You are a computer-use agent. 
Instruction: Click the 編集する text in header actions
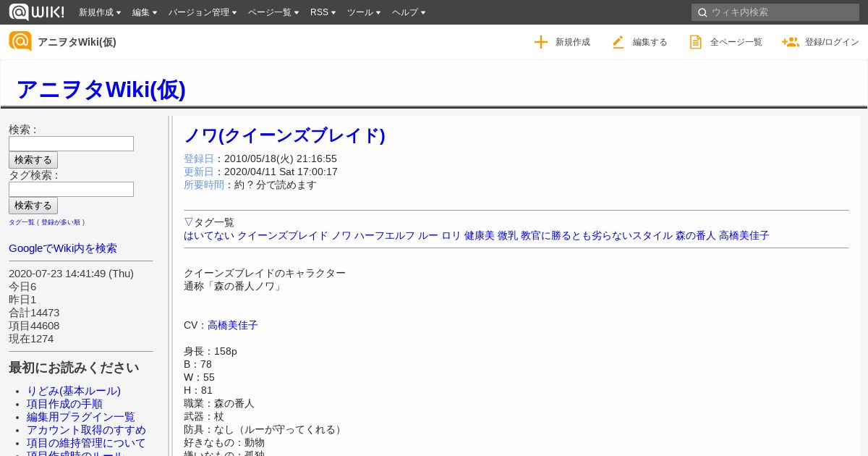pyautogui.click(x=650, y=42)
